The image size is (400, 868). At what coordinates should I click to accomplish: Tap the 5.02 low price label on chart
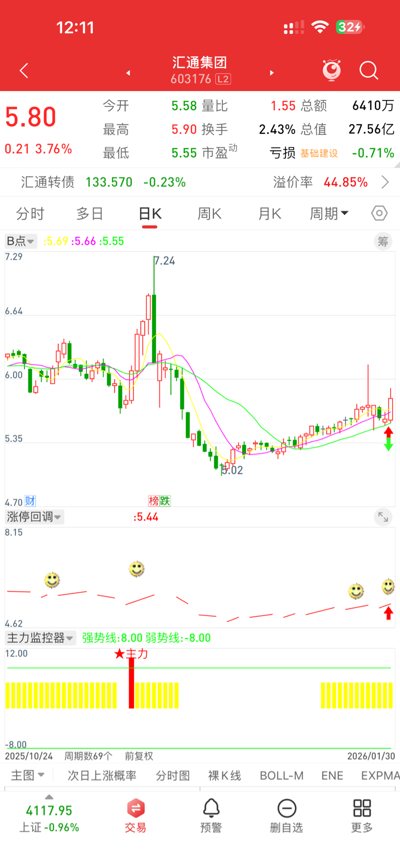click(x=232, y=470)
